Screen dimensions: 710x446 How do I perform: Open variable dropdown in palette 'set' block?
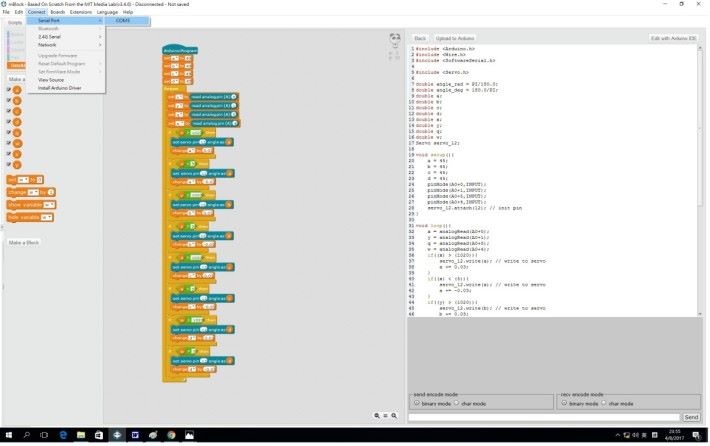(x=23, y=180)
